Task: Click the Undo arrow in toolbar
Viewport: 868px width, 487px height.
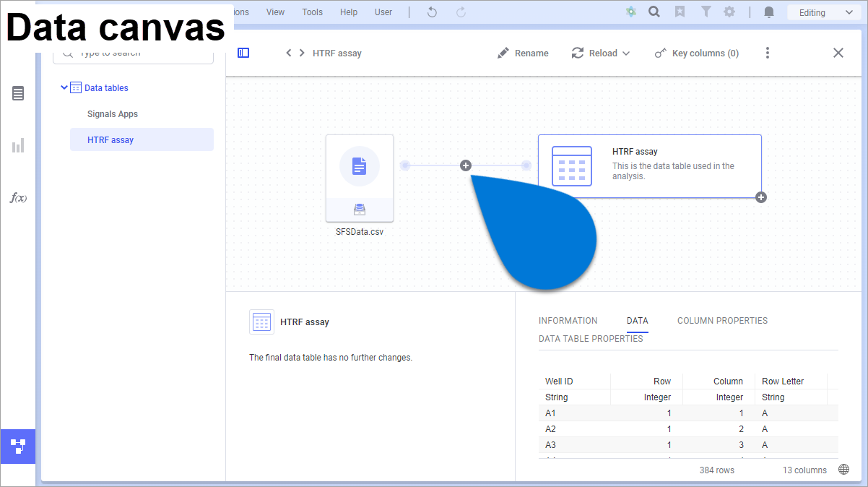Action: (x=433, y=12)
